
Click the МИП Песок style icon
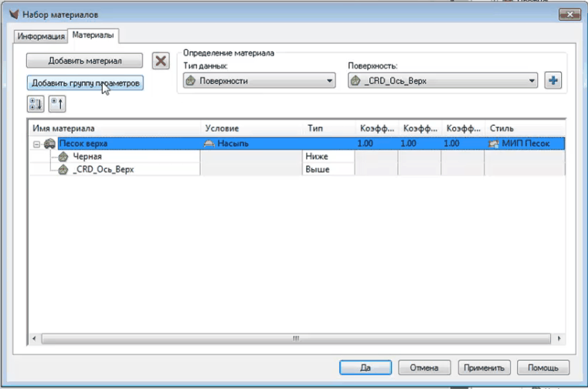(x=494, y=144)
